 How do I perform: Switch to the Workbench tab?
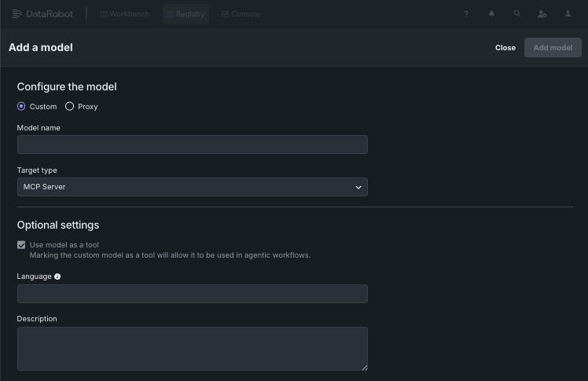click(125, 13)
